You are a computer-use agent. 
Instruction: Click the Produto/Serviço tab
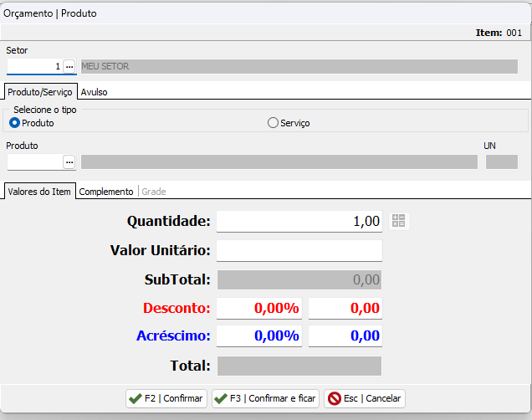click(40, 92)
